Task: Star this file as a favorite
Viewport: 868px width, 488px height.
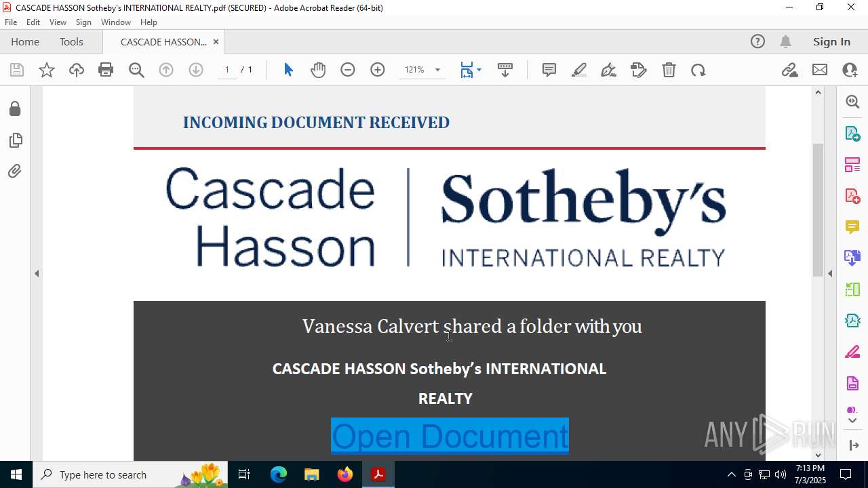Action: (x=47, y=70)
